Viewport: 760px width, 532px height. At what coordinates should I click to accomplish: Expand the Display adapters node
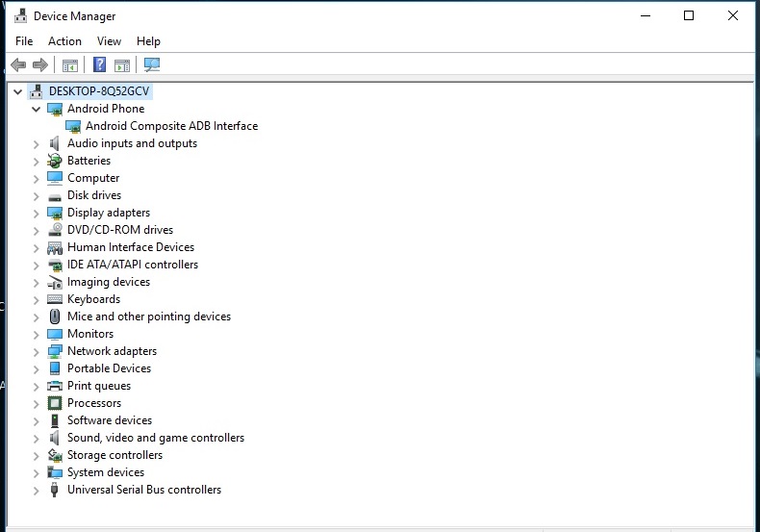pos(36,214)
